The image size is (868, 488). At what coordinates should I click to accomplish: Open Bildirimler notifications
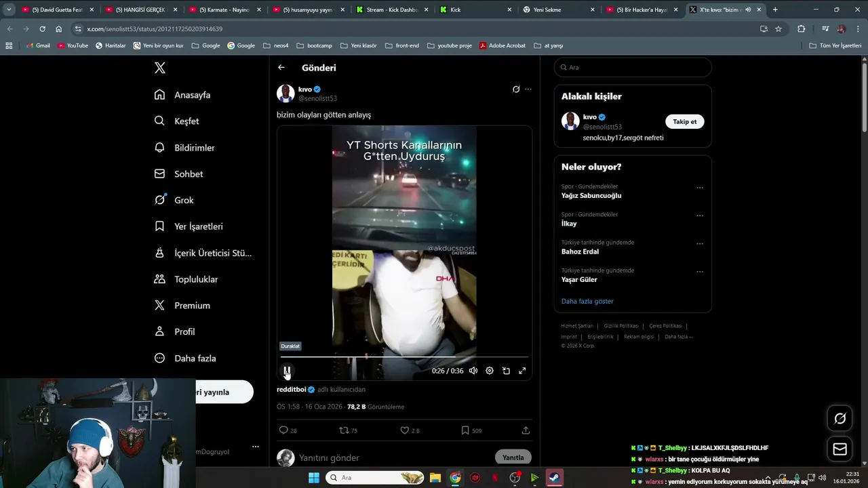pos(184,148)
